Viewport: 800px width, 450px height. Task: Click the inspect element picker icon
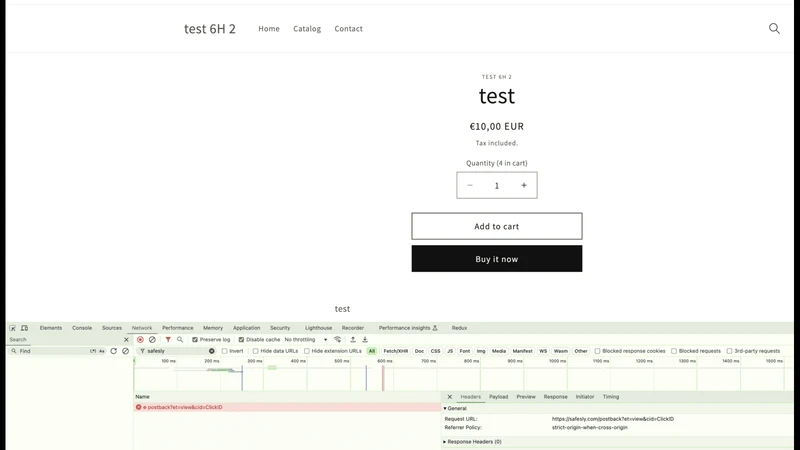point(12,328)
